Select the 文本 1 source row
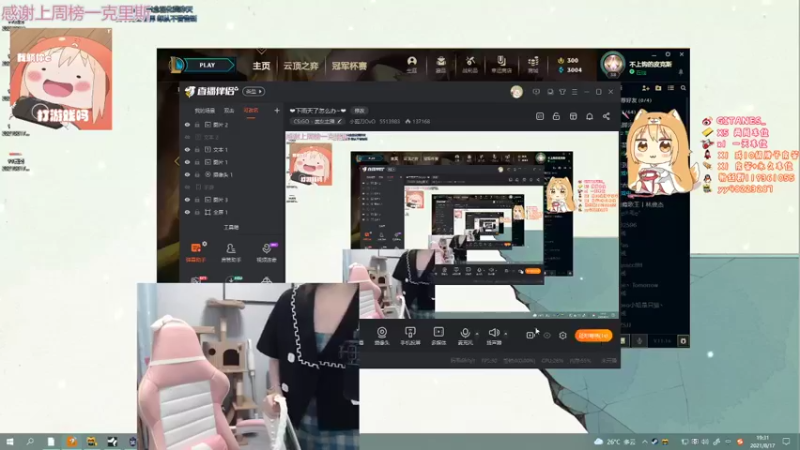Image resolution: width=800 pixels, height=450 pixels. 232,149
